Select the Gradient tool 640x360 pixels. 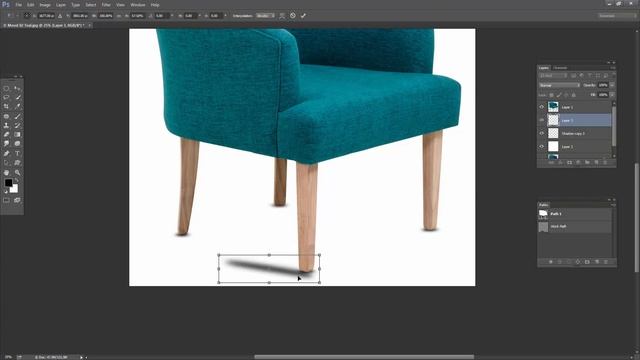18,134
